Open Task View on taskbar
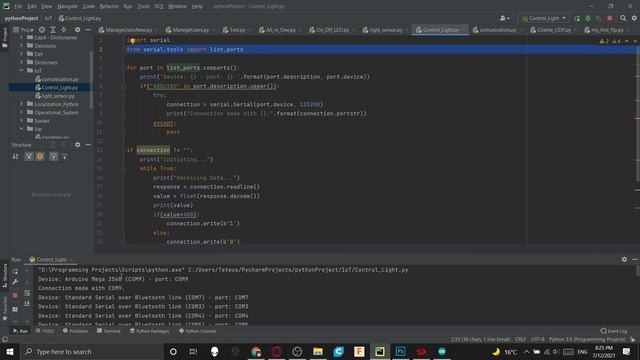640x360 pixels. pyautogui.click(x=193, y=351)
